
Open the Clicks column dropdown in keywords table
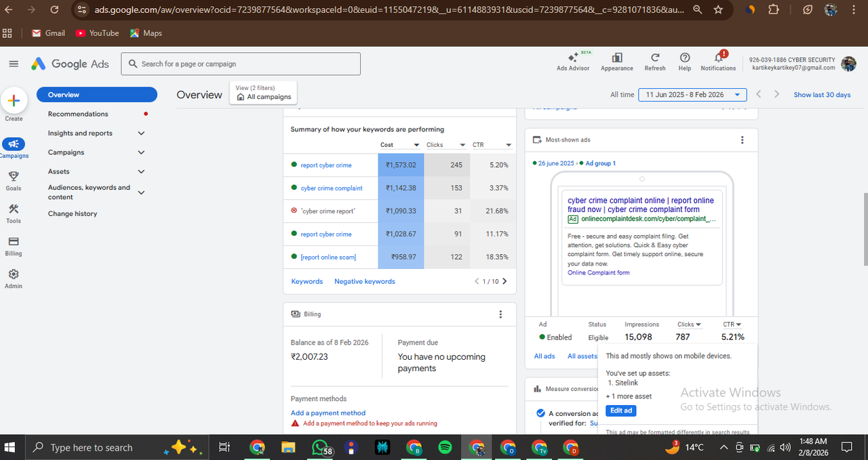pos(463,145)
